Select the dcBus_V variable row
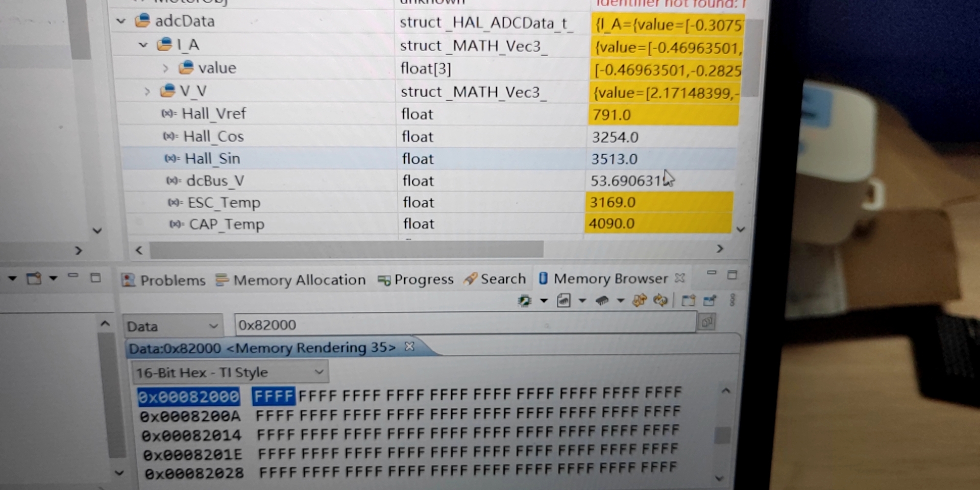This screenshot has width=980, height=490. pyautogui.click(x=428, y=181)
